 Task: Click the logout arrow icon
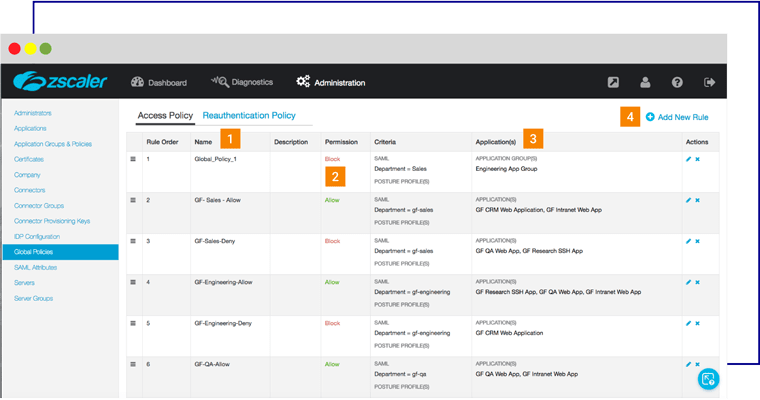coord(709,82)
